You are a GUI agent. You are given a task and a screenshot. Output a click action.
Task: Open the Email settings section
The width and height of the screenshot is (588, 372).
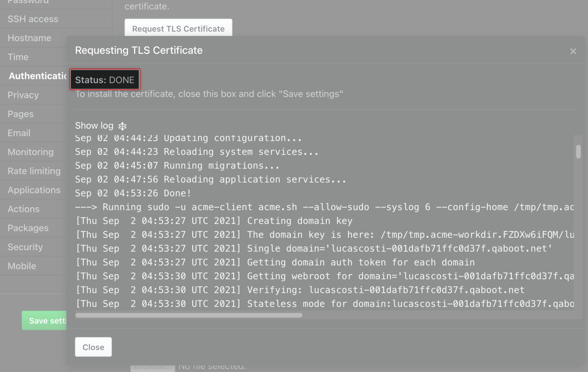pyautogui.click(x=19, y=133)
